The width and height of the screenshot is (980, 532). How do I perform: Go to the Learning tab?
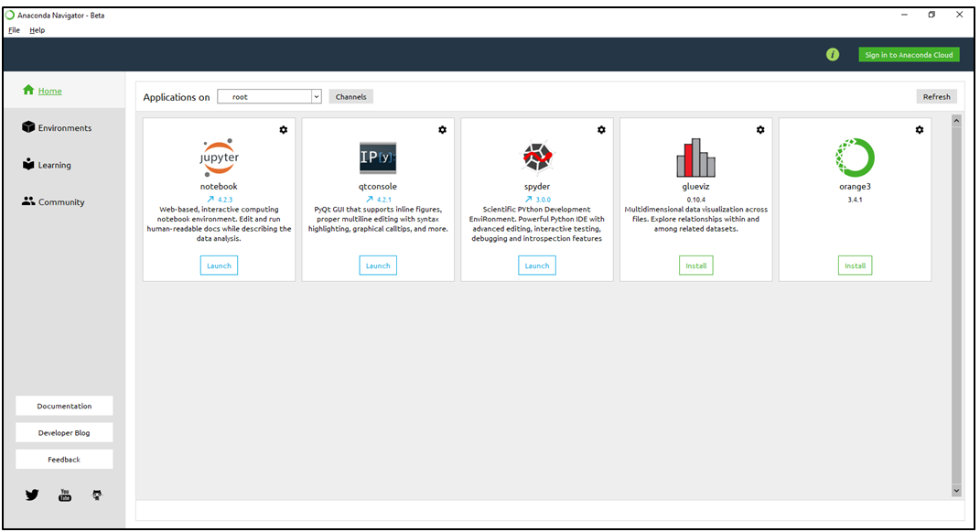pyautogui.click(x=54, y=166)
